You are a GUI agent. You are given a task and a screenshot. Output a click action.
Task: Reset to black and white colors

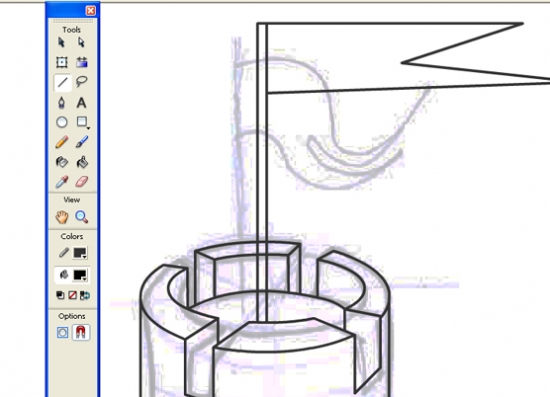point(60,296)
